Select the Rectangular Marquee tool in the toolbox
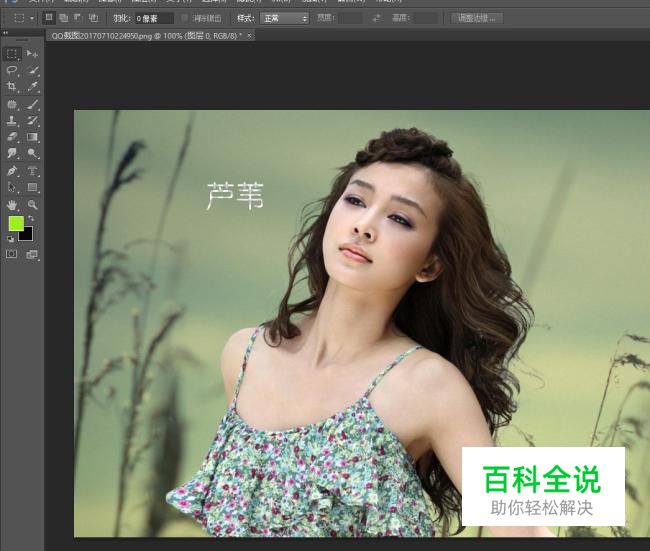The width and height of the screenshot is (650, 551). coord(12,54)
